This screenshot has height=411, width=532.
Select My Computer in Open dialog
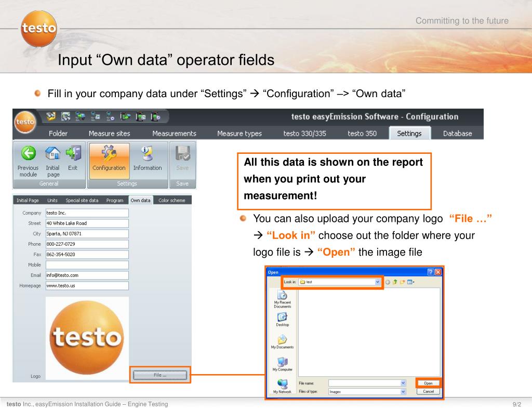(x=282, y=364)
